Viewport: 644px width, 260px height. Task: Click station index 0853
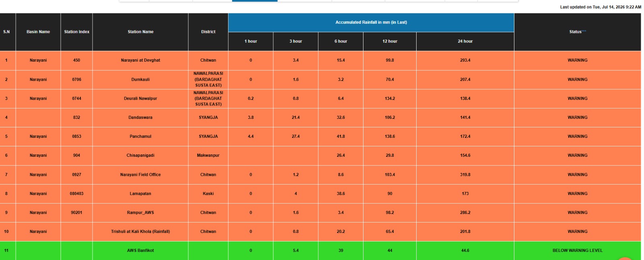[x=76, y=137]
